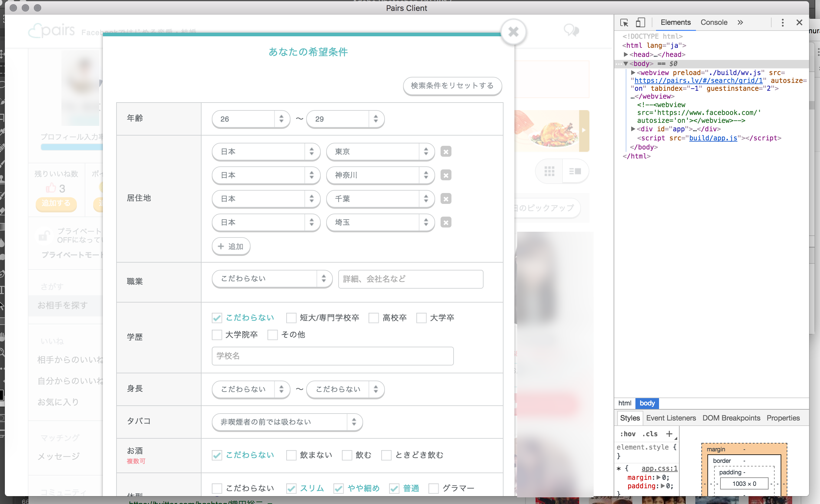Expand the head element in DOM tree
Viewport: 820px width, 504px height.
click(x=626, y=54)
